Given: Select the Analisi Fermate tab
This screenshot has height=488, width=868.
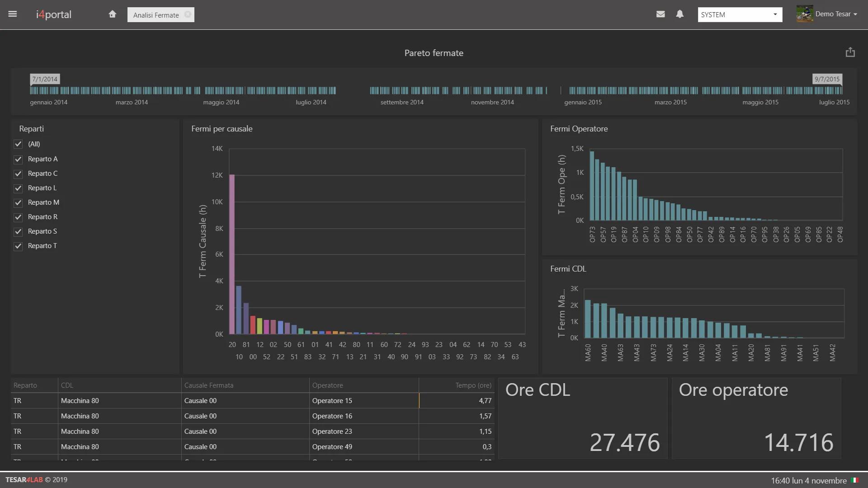Looking at the screenshot, I should tap(156, 15).
